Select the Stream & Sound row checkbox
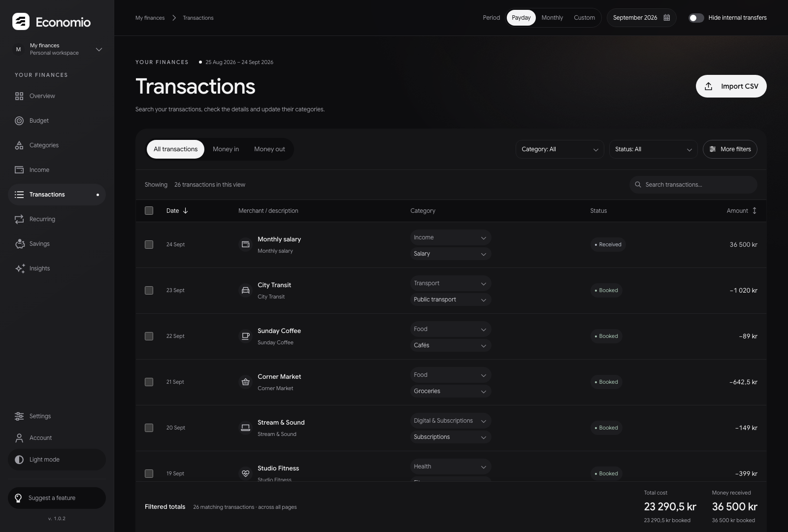 click(149, 428)
